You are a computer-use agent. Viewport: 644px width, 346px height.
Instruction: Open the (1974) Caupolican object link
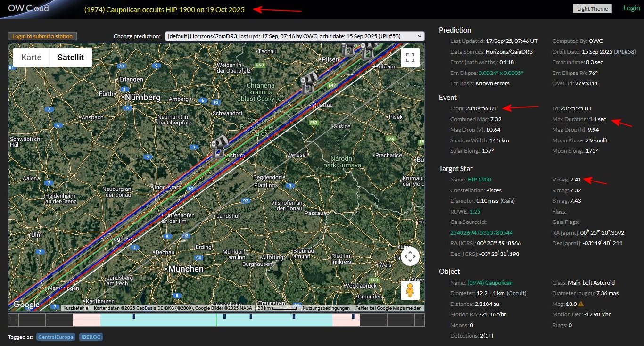pos(490,283)
